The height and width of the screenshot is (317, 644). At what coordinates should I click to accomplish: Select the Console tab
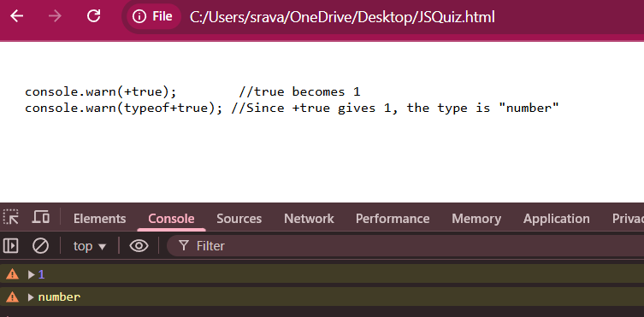[171, 219]
